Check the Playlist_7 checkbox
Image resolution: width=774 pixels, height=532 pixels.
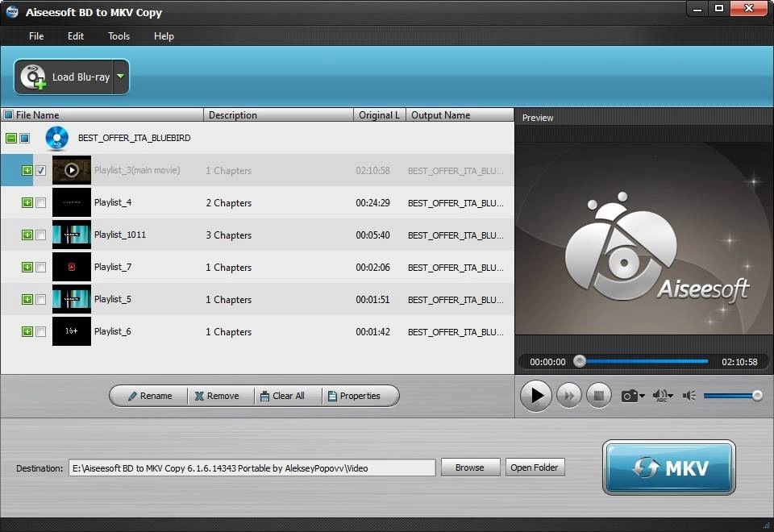click(x=40, y=267)
